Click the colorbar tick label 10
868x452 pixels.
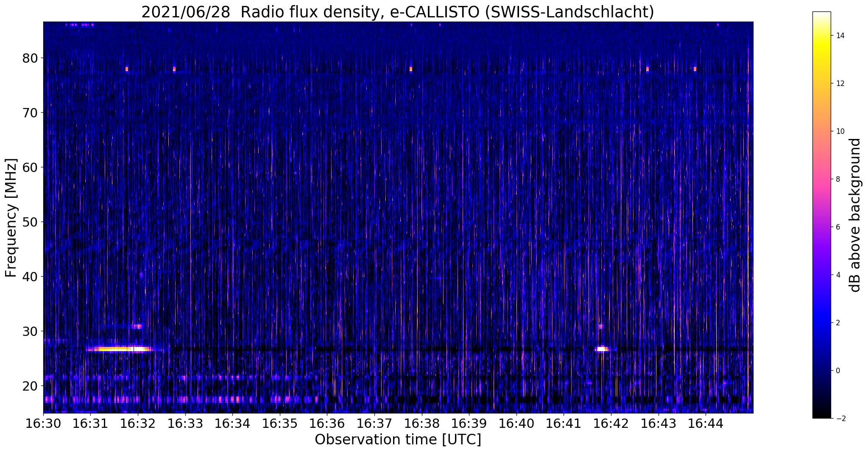pos(840,131)
